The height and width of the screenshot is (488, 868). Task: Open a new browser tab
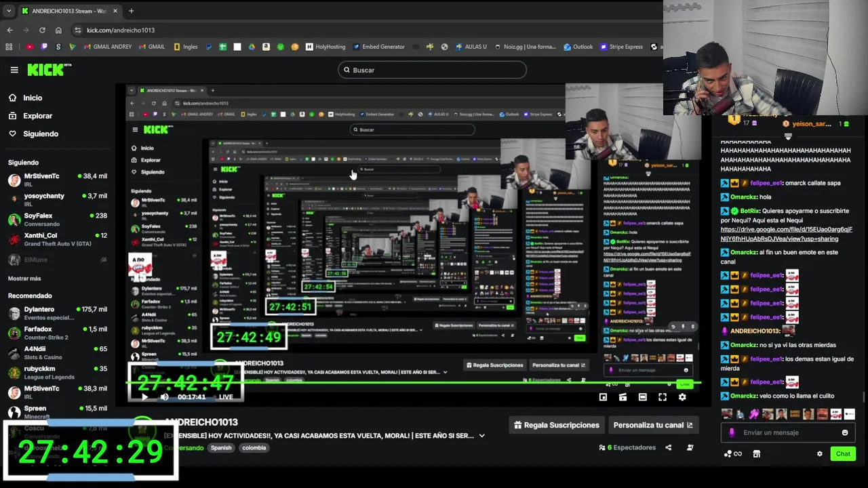tap(132, 11)
